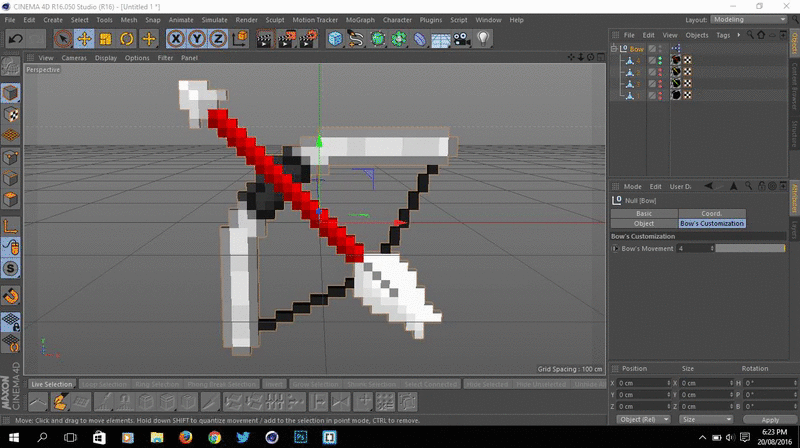Click the Live Selection button

(x=52, y=384)
